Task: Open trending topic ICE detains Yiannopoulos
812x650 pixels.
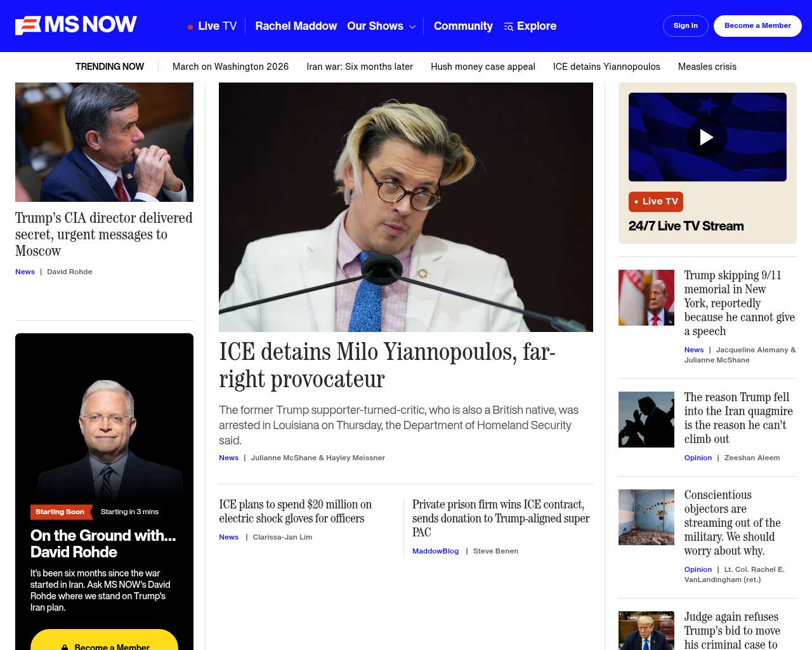Action: click(606, 67)
